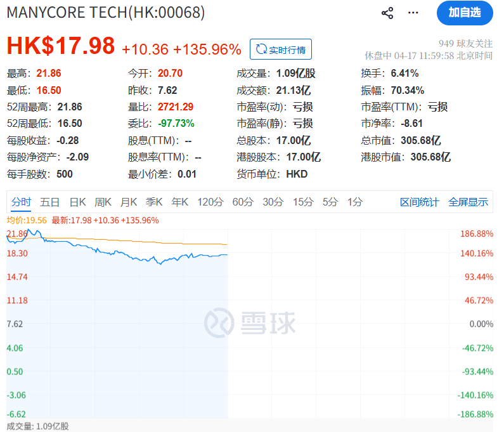Viewport: 504px width, 432px height.
Task: Click the 货币单位 value HKD
Action: click(297, 174)
